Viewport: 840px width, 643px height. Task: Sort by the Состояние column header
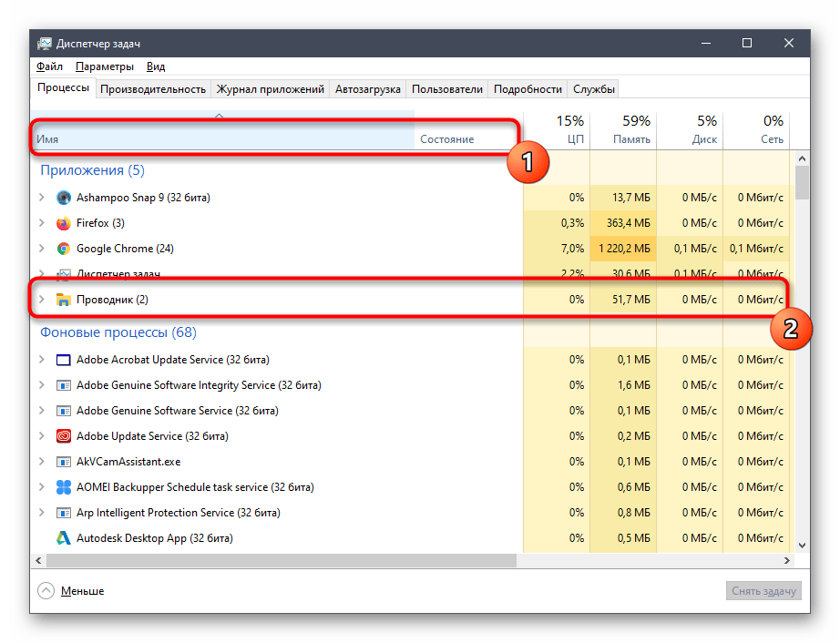point(468,130)
